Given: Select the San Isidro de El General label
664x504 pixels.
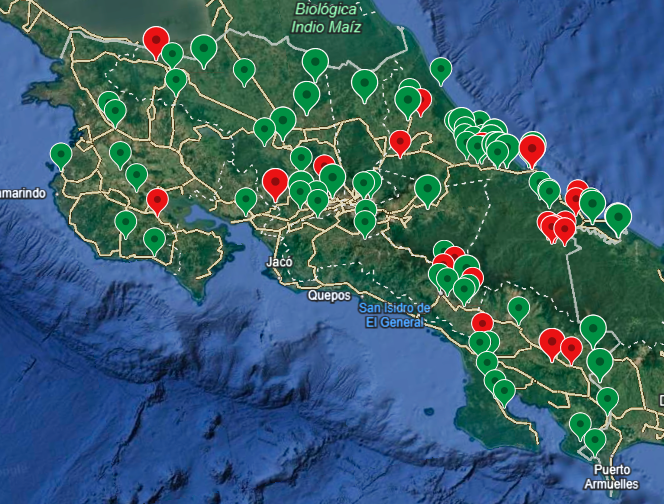Looking at the screenshot, I should point(396,315).
